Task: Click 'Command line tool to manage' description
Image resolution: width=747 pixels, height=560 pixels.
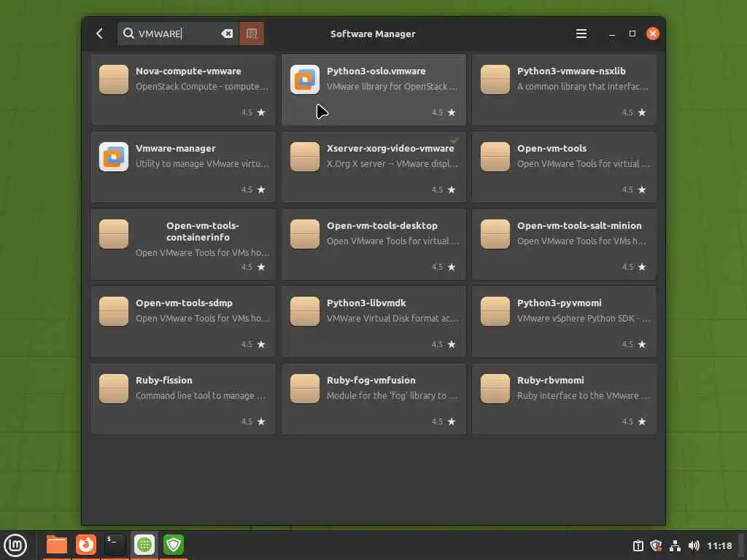Action: click(x=201, y=396)
